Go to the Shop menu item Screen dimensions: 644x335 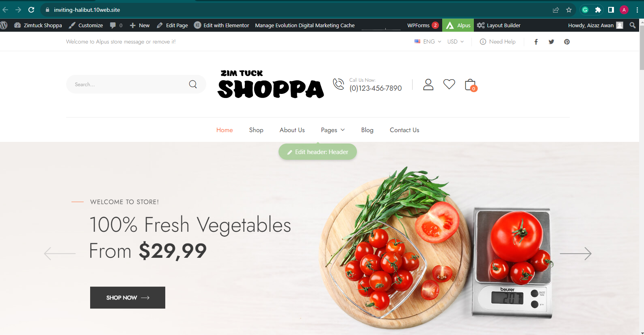[x=256, y=130]
